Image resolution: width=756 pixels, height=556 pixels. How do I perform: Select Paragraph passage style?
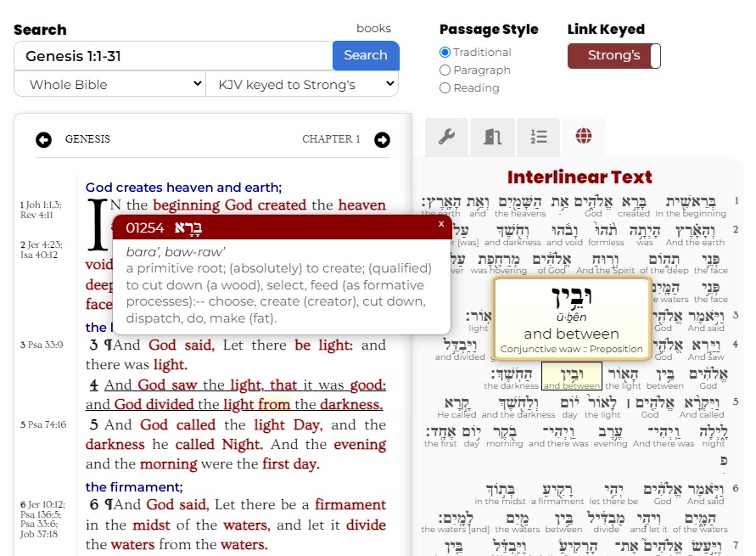click(x=444, y=70)
